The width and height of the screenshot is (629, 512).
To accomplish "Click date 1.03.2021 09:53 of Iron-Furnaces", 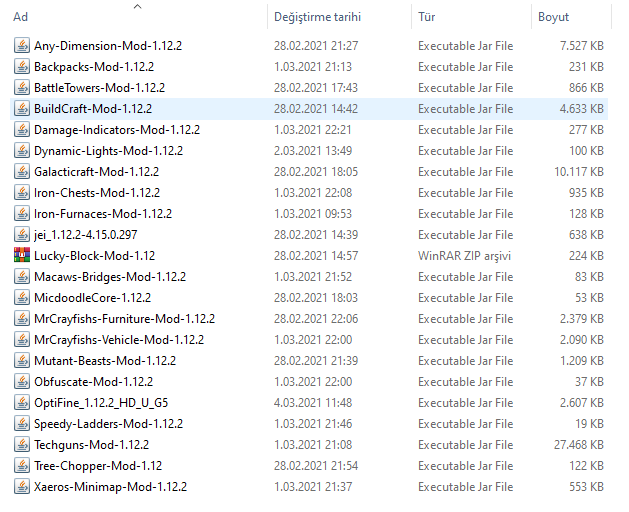I will point(313,214).
